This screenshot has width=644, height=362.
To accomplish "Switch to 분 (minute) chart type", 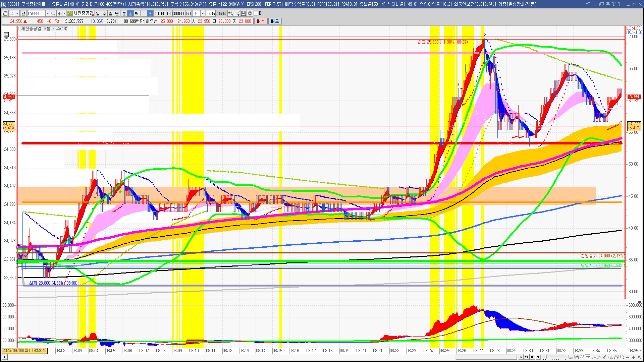I will pyautogui.click(x=124, y=13).
